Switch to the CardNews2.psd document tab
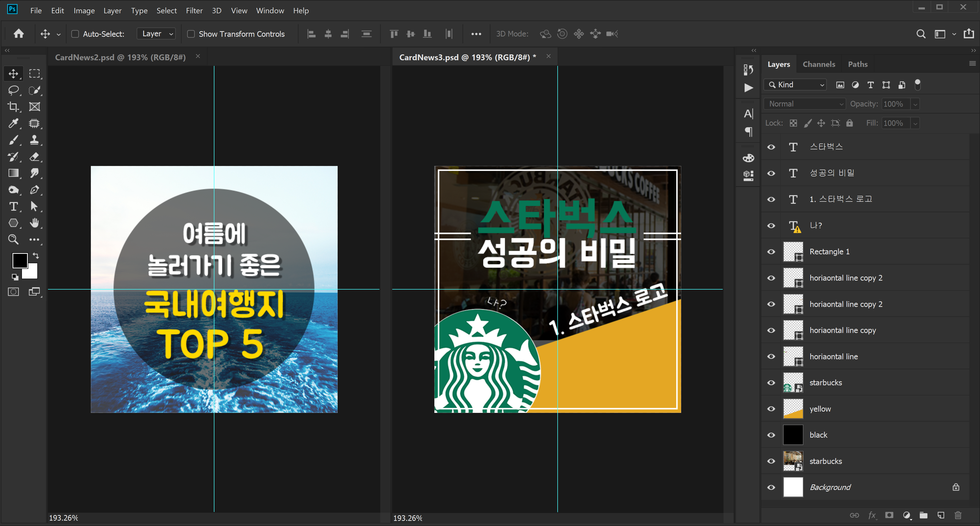Screen dimensions: 980x526 120,57
